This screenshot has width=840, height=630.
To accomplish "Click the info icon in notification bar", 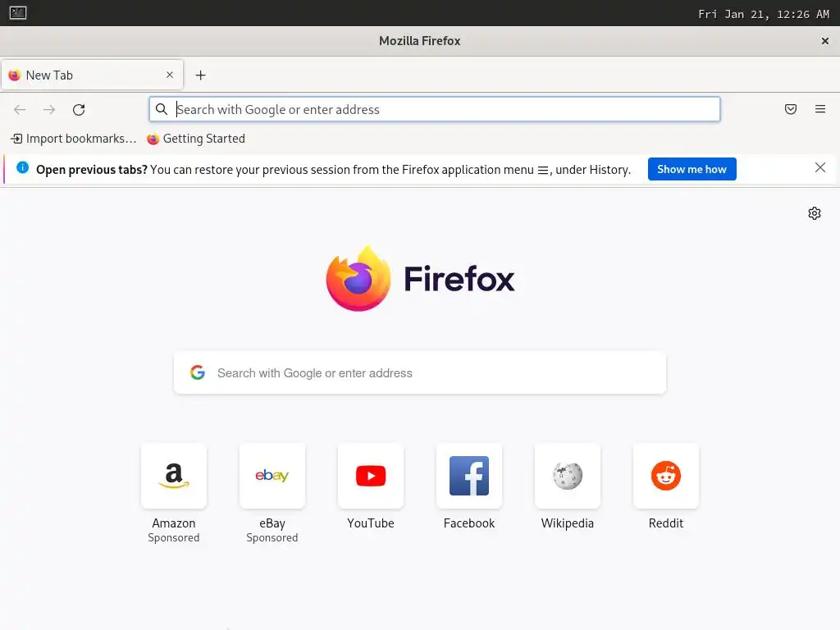I will 22,167.
